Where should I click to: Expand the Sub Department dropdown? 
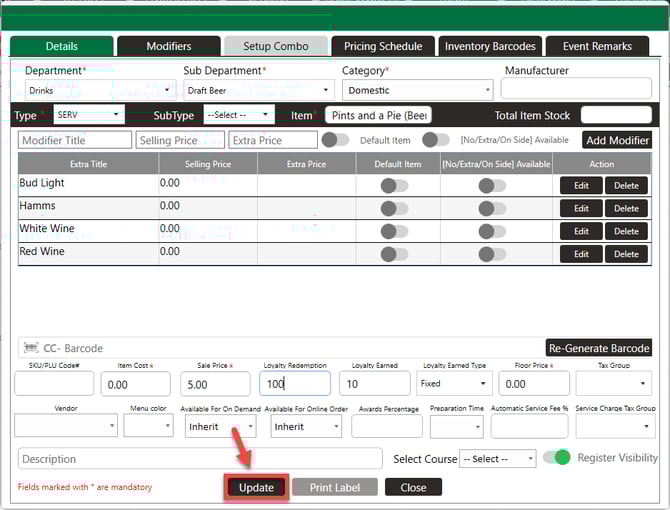258,90
